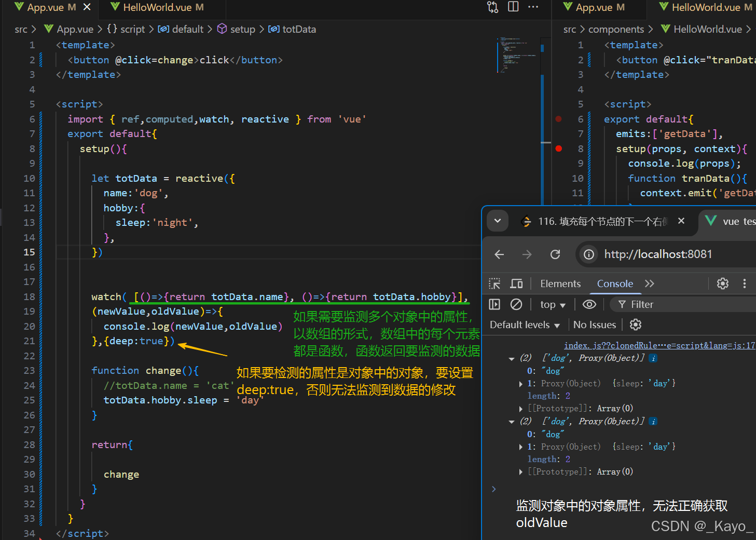Split the editor with split icon
Image resolution: width=756 pixels, height=540 pixels.
click(x=513, y=7)
